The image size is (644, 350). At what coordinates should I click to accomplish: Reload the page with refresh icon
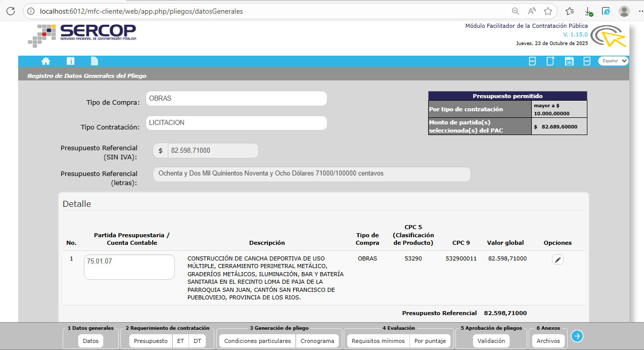pos(11,11)
